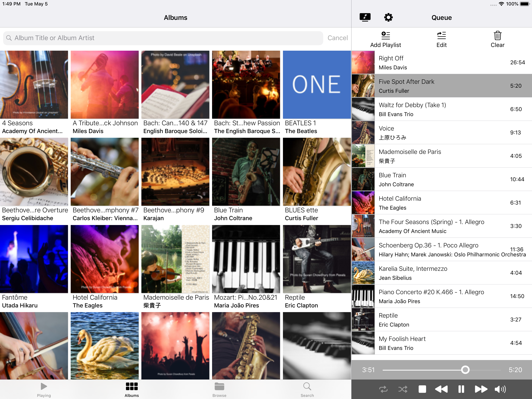Cancel the album search
Image resolution: width=532 pixels, height=399 pixels.
click(337, 38)
